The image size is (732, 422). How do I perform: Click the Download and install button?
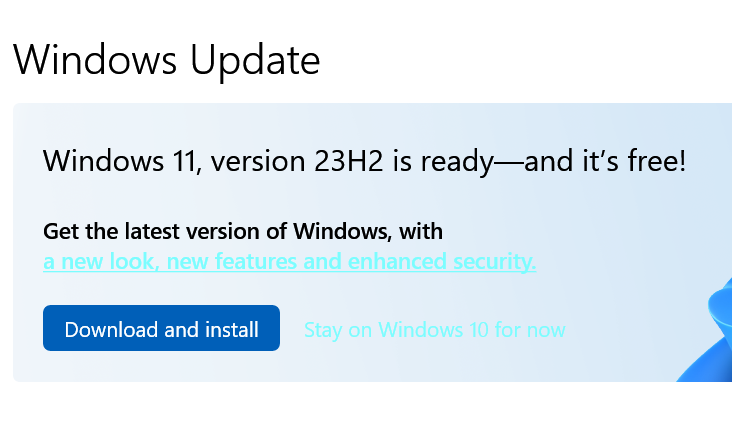point(161,329)
